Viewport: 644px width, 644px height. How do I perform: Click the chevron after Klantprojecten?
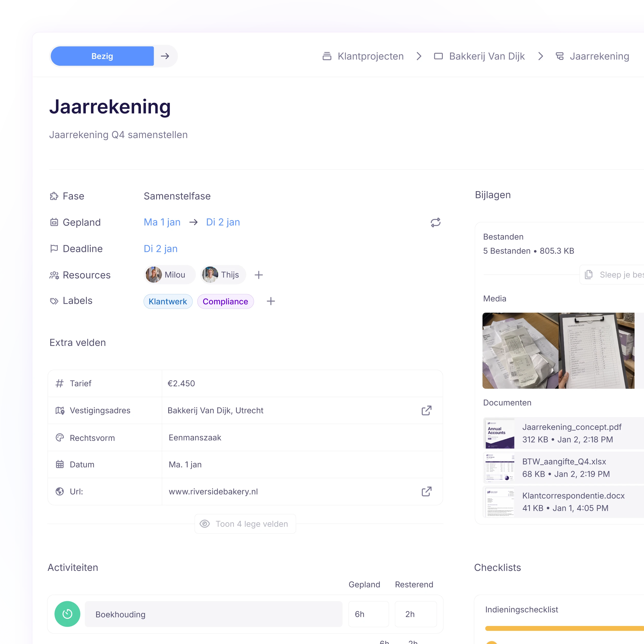419,56
